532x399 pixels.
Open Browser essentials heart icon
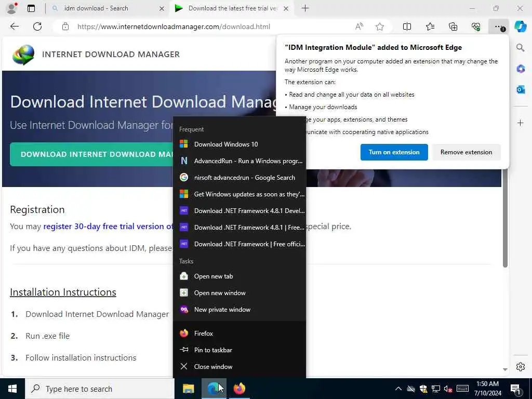coord(476,26)
